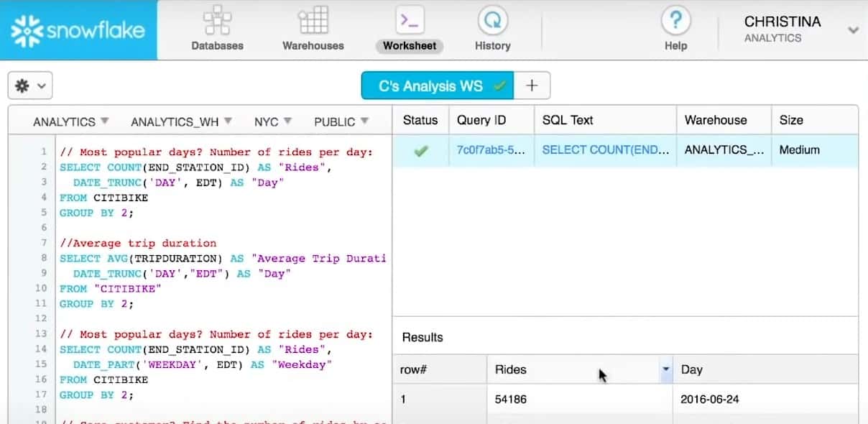Place cursor on line 1 comment
The height and width of the screenshot is (424, 868).
(216, 152)
